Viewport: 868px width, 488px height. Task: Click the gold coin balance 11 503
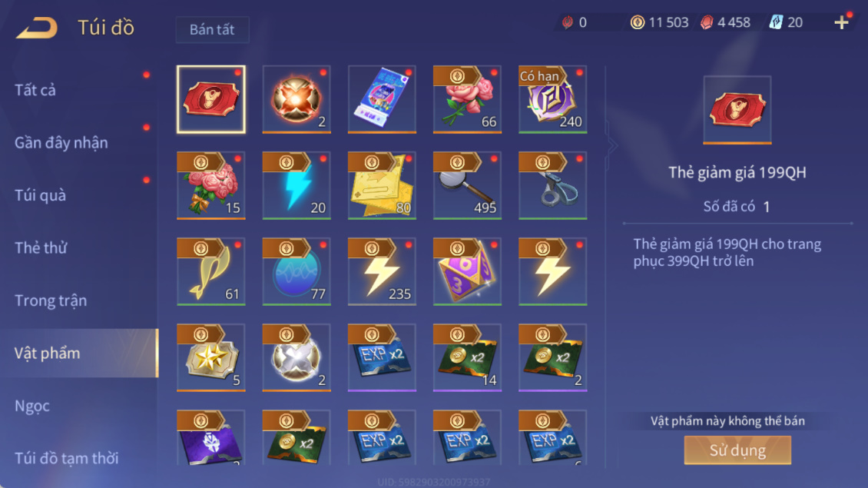(x=660, y=22)
